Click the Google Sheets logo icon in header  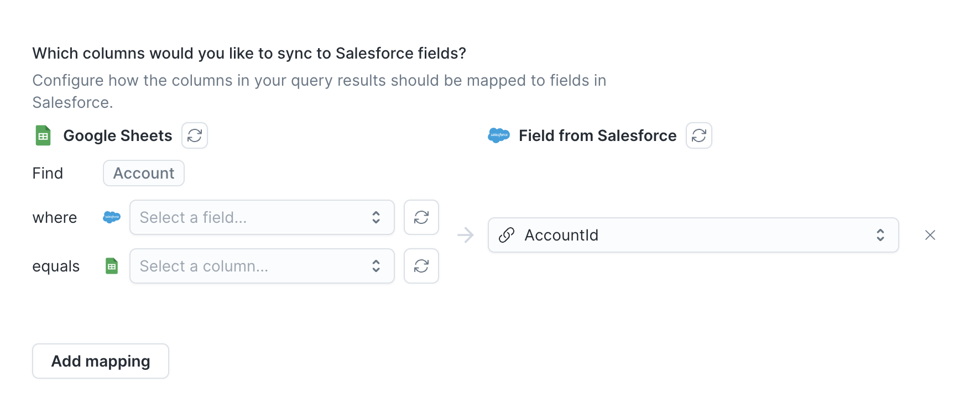pos(43,135)
